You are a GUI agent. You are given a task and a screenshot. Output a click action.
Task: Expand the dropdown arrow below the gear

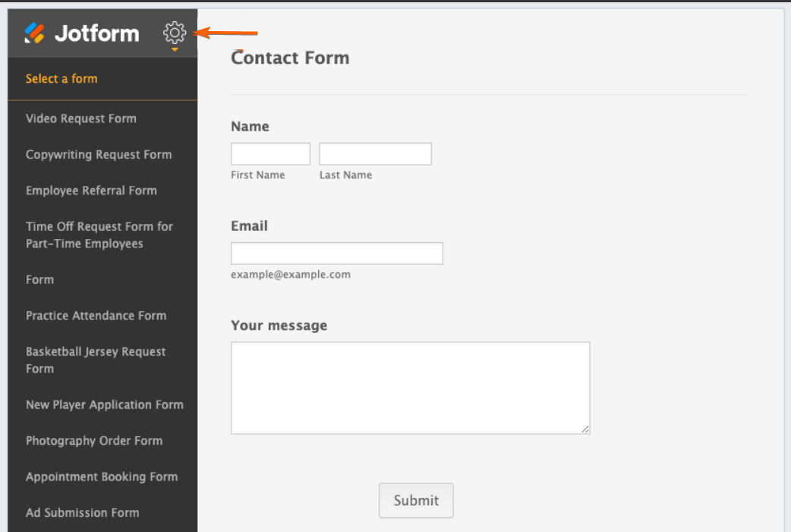(175, 49)
